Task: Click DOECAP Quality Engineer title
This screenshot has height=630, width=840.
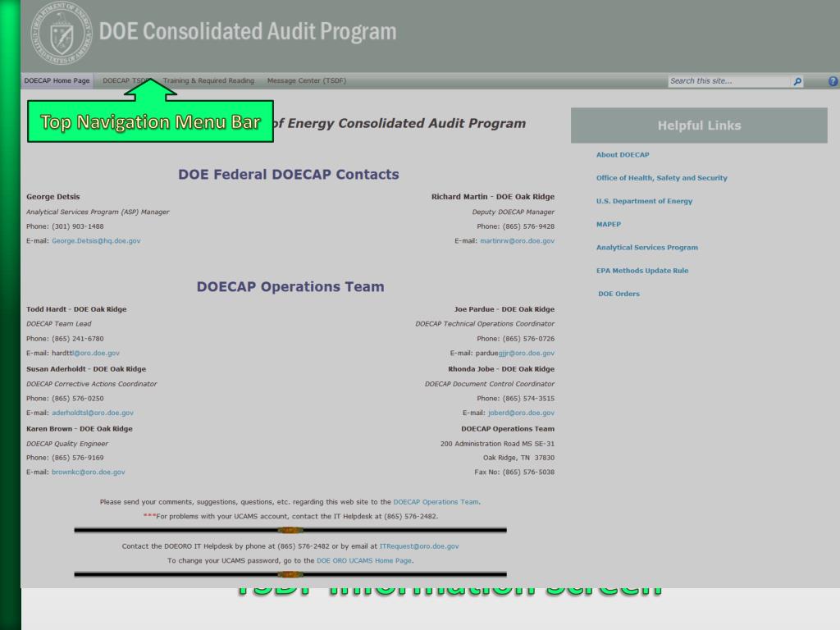Action: (x=67, y=444)
